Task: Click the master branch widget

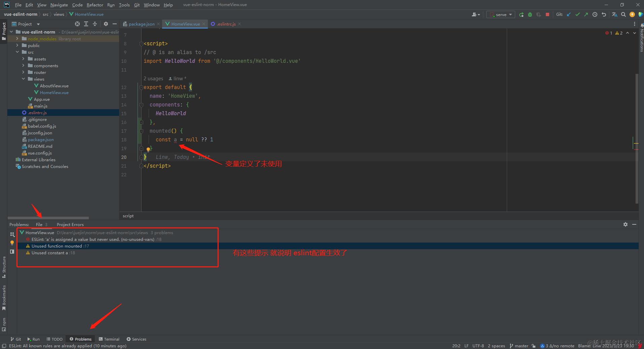Action: point(519,346)
